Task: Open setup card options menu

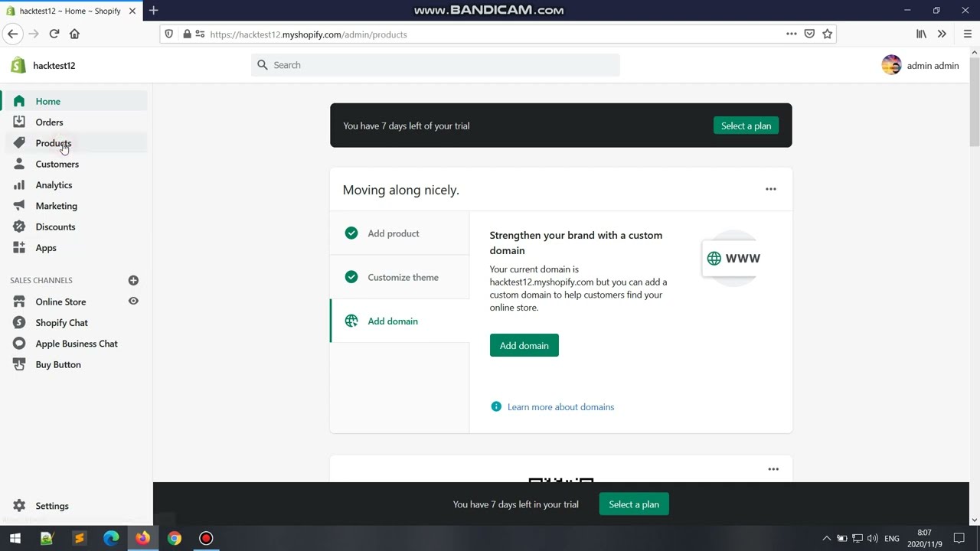Action: click(771, 189)
